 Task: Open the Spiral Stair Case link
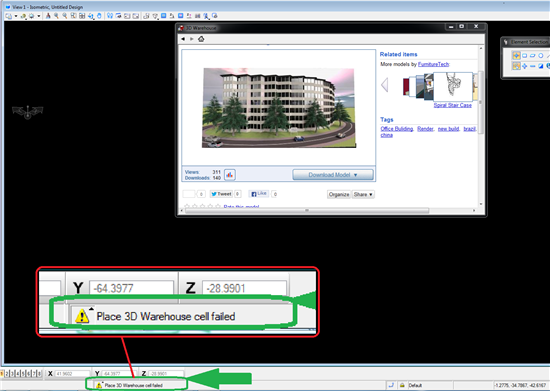tap(452, 105)
